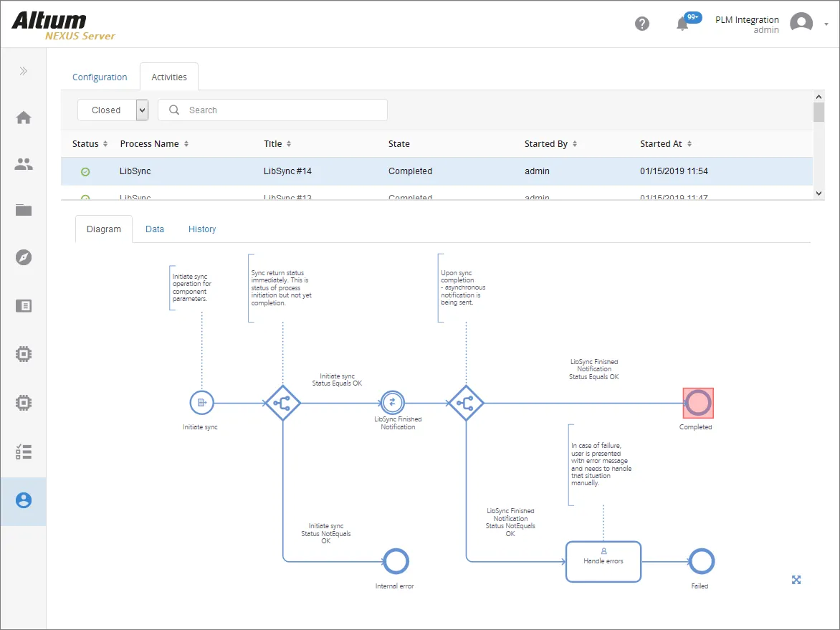
Task: Open the folder icon in sidebar
Action: [x=24, y=210]
